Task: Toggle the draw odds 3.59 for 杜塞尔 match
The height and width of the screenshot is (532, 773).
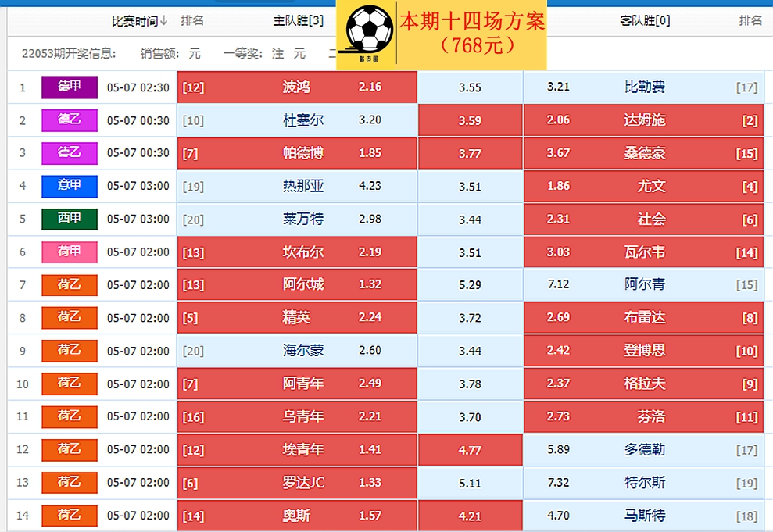Action: click(470, 120)
